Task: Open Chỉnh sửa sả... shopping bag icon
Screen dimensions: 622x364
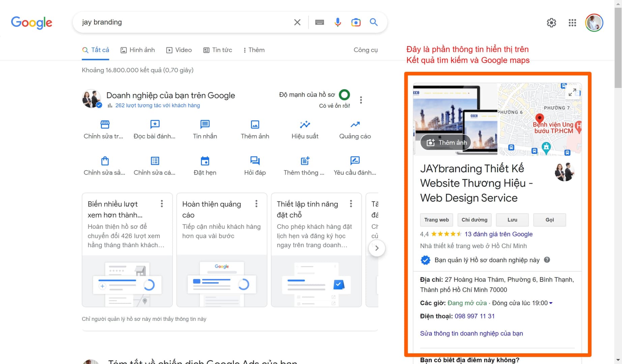Action: point(105,161)
